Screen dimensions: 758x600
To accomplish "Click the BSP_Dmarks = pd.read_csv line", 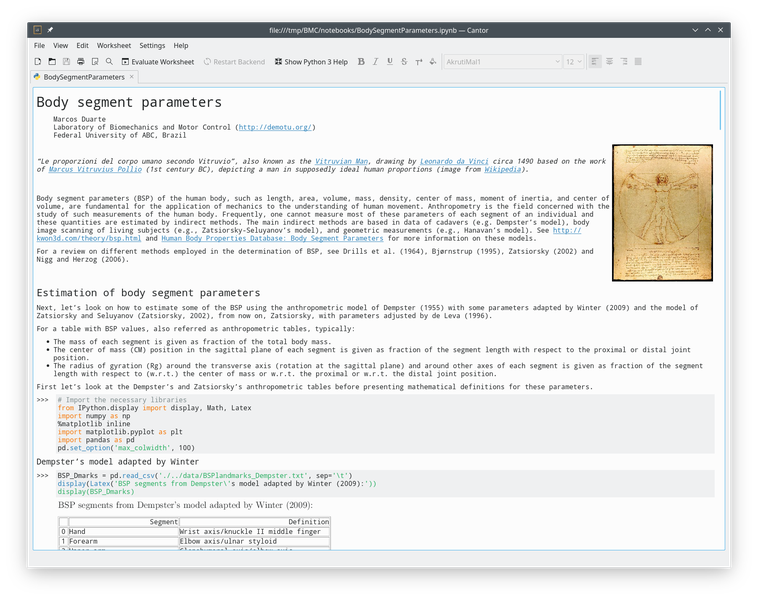I will pos(205,476).
